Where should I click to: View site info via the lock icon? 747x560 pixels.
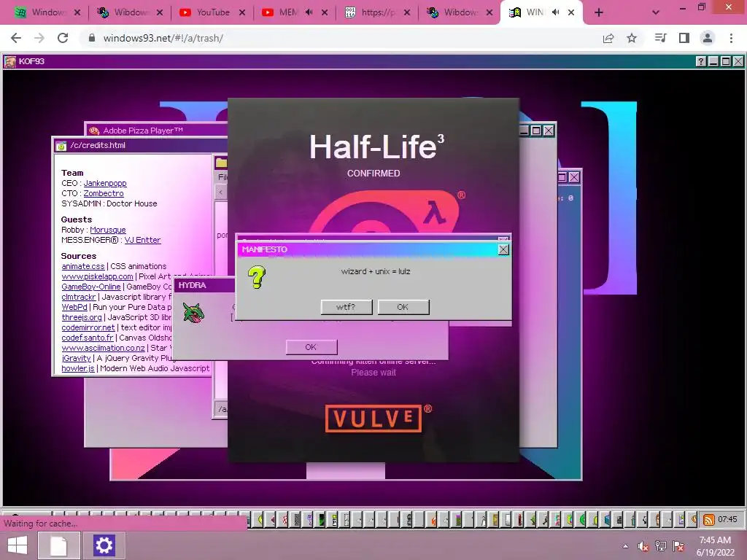tap(92, 38)
